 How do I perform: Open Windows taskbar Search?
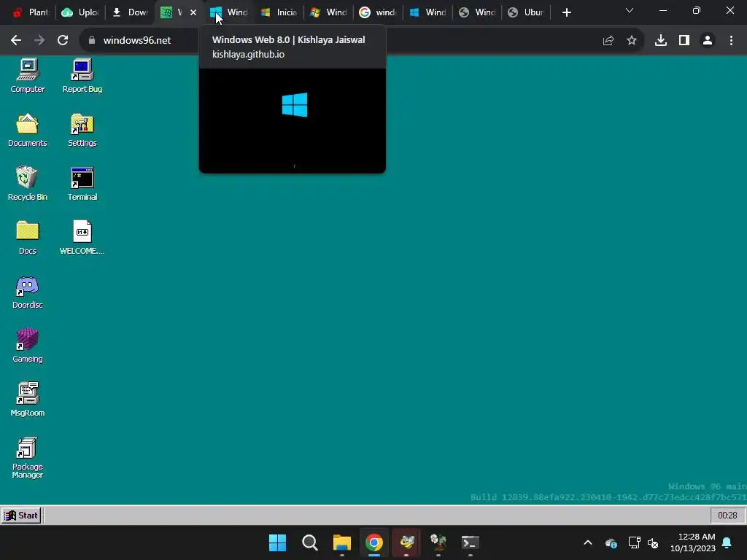[309, 542]
